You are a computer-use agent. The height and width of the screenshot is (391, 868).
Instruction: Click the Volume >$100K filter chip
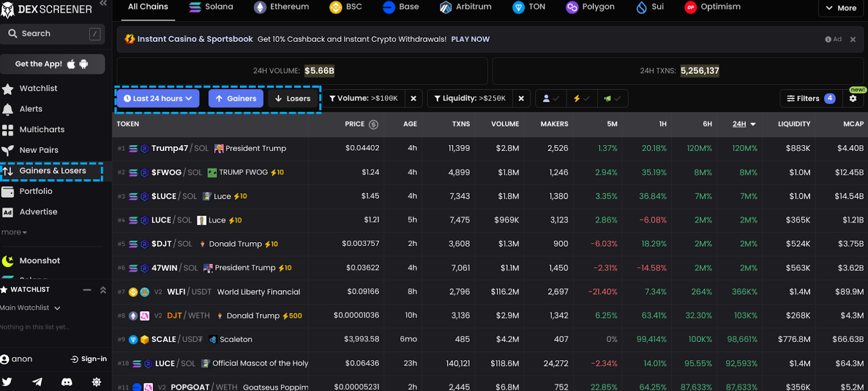363,99
